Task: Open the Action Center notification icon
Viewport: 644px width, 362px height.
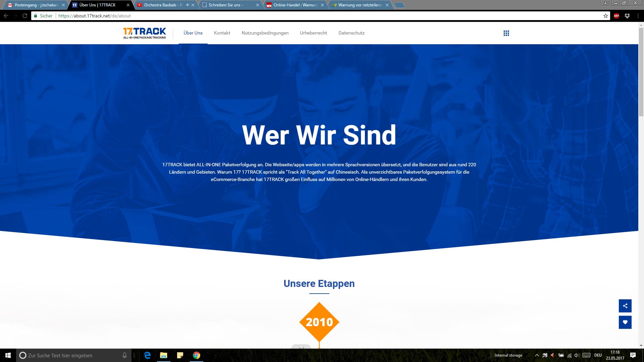Action: pyautogui.click(x=633, y=355)
